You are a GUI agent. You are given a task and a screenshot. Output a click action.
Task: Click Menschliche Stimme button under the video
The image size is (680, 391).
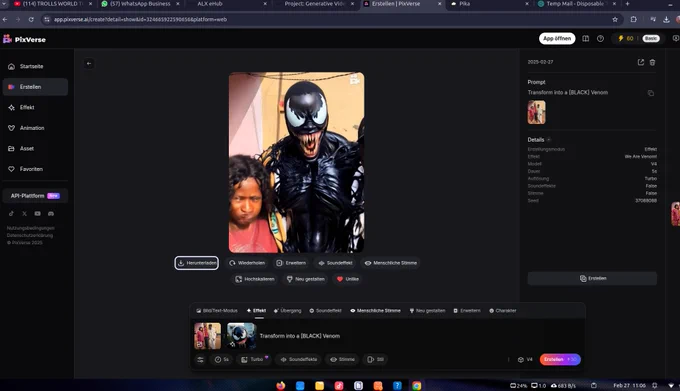tap(391, 263)
